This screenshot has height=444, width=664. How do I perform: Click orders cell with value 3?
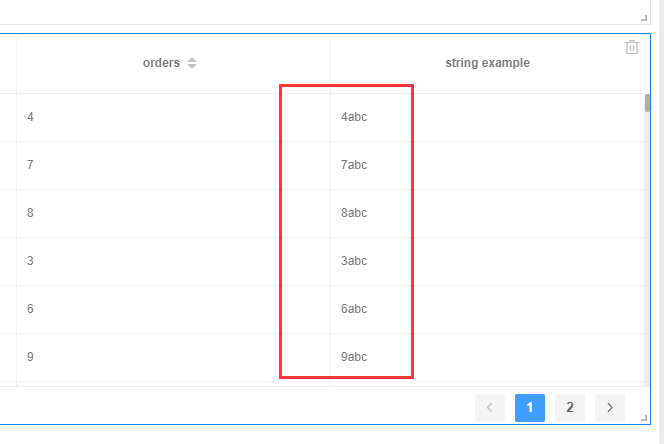[x=31, y=261]
